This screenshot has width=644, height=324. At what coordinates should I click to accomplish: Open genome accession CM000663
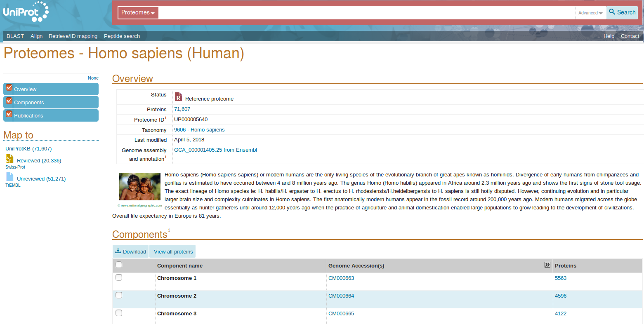tap(341, 278)
